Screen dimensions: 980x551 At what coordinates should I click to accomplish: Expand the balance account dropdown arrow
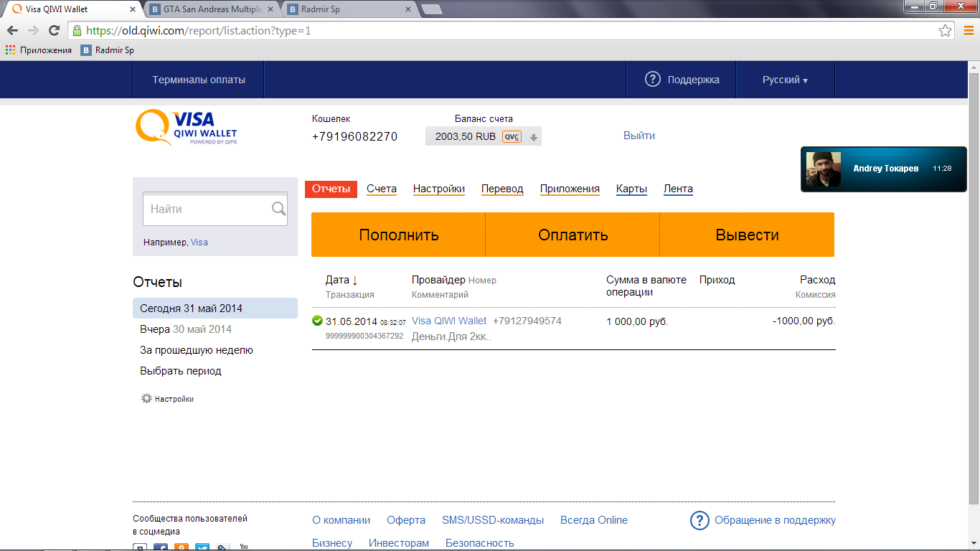pos(533,137)
